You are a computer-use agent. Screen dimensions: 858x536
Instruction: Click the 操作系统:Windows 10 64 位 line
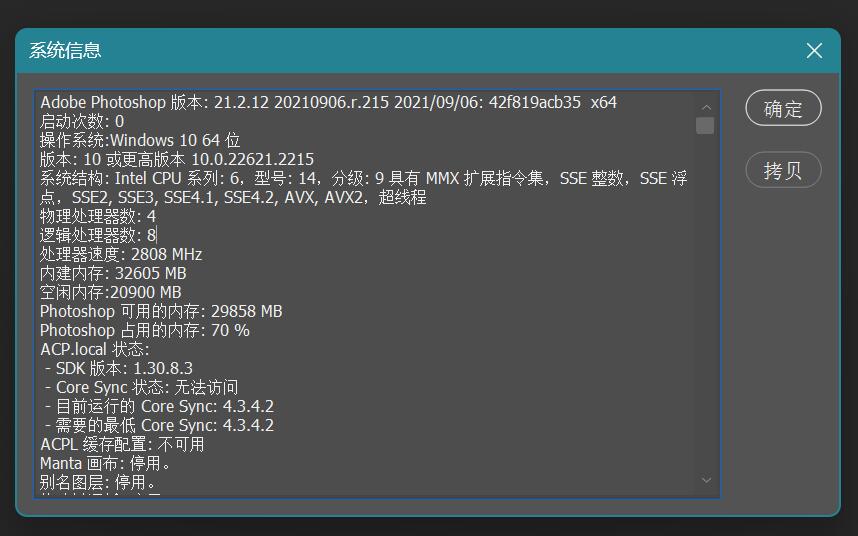tap(140, 141)
